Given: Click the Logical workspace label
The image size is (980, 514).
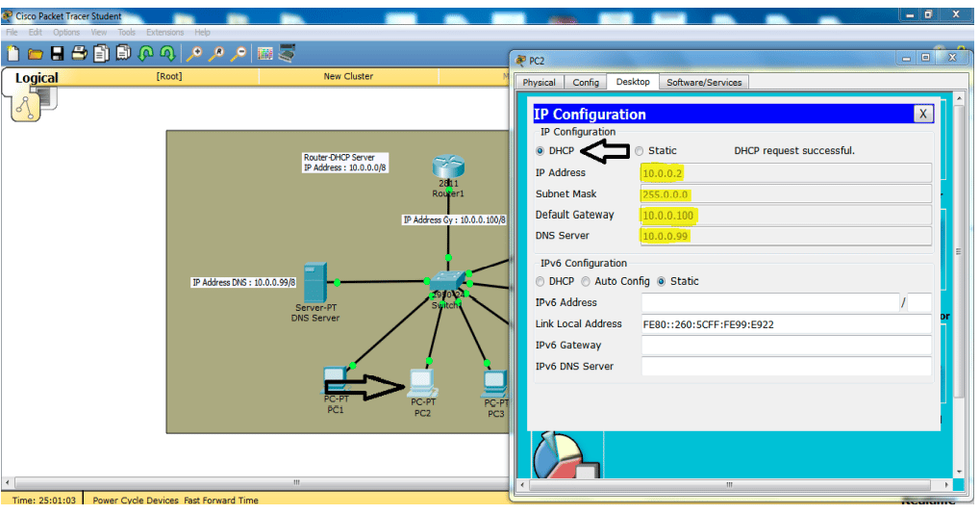Looking at the screenshot, I should [37, 78].
